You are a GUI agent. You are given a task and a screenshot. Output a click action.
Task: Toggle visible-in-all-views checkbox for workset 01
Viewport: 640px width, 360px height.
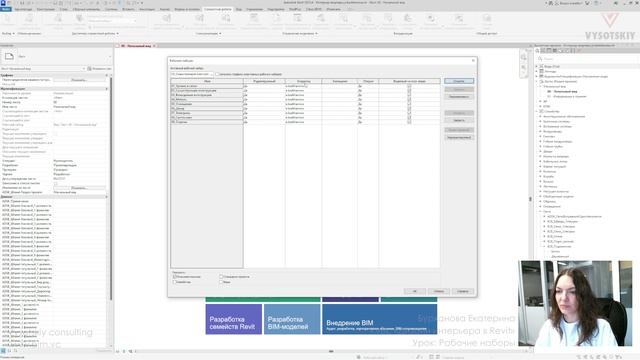point(409,86)
